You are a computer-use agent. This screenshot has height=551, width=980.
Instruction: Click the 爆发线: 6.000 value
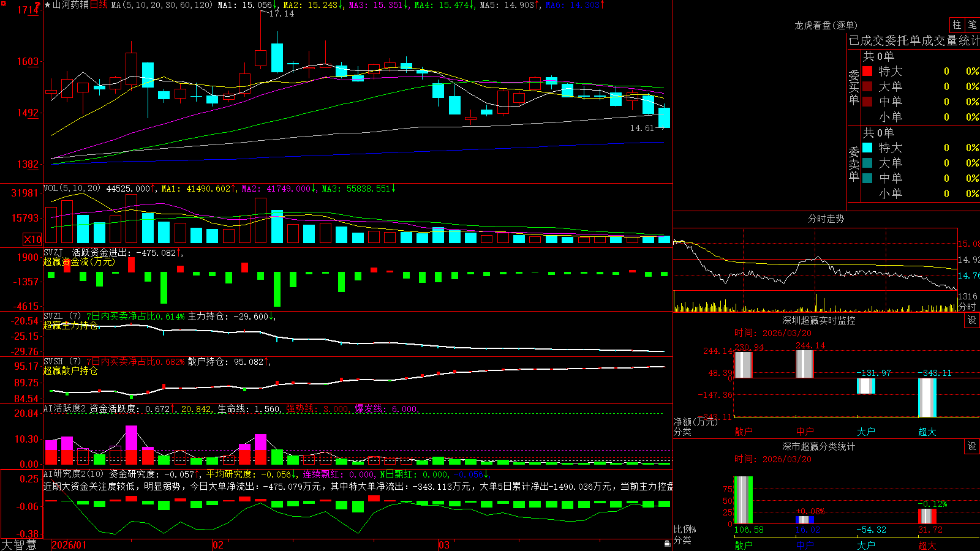pyautogui.click(x=386, y=409)
